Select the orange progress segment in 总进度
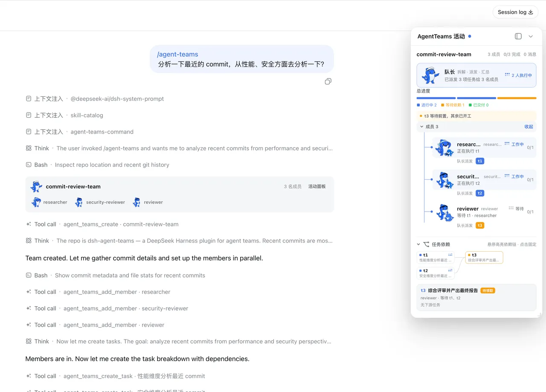546x392 pixels. [x=517, y=98]
